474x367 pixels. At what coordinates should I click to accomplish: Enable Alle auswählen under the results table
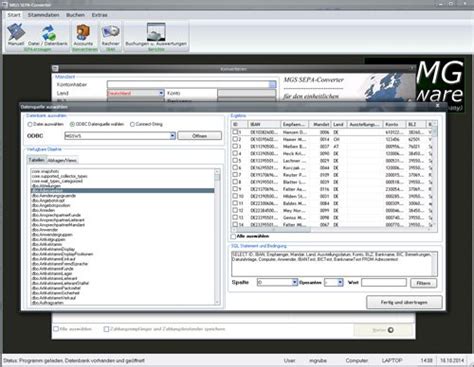233,236
